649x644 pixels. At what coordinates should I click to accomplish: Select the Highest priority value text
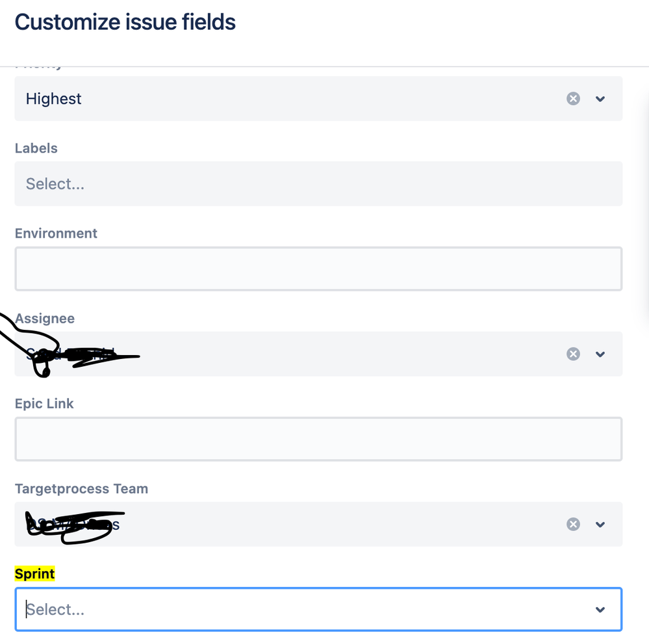[53, 99]
